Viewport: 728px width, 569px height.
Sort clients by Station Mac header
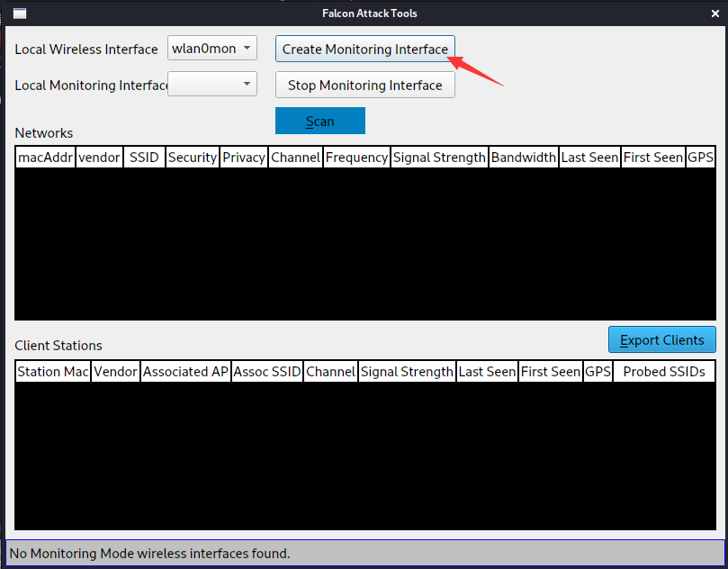pyautogui.click(x=53, y=372)
